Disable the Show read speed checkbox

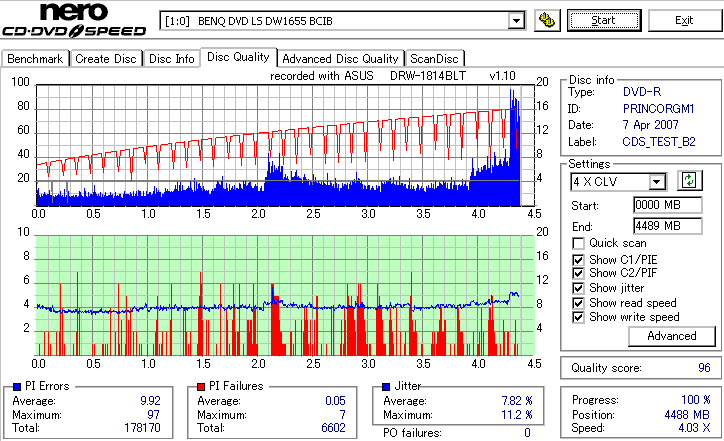tap(578, 303)
